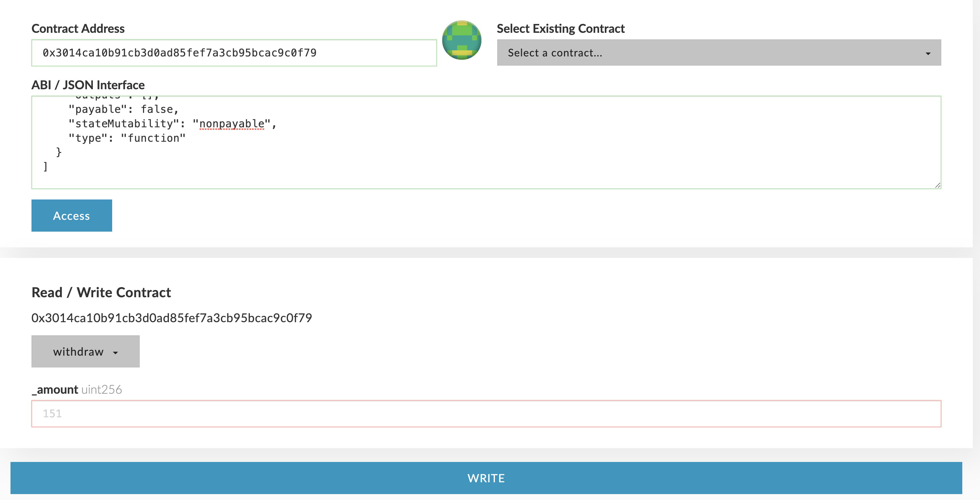The height and width of the screenshot is (500, 980).
Task: Click the Contract Address label
Action: pyautogui.click(x=78, y=29)
